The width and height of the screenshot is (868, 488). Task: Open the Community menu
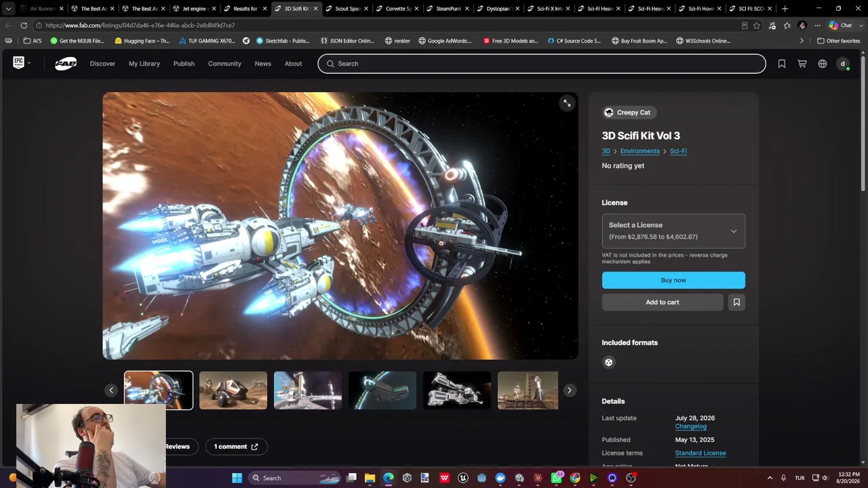[224, 64]
